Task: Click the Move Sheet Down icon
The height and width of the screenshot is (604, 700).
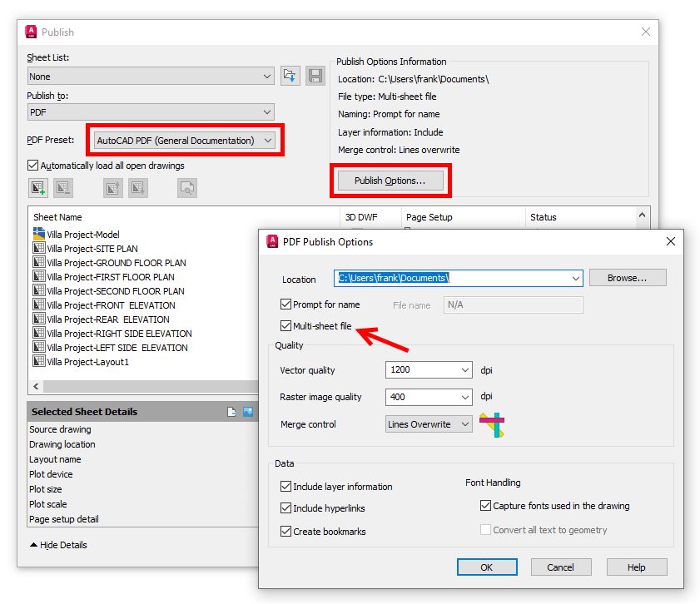Action: (x=138, y=188)
